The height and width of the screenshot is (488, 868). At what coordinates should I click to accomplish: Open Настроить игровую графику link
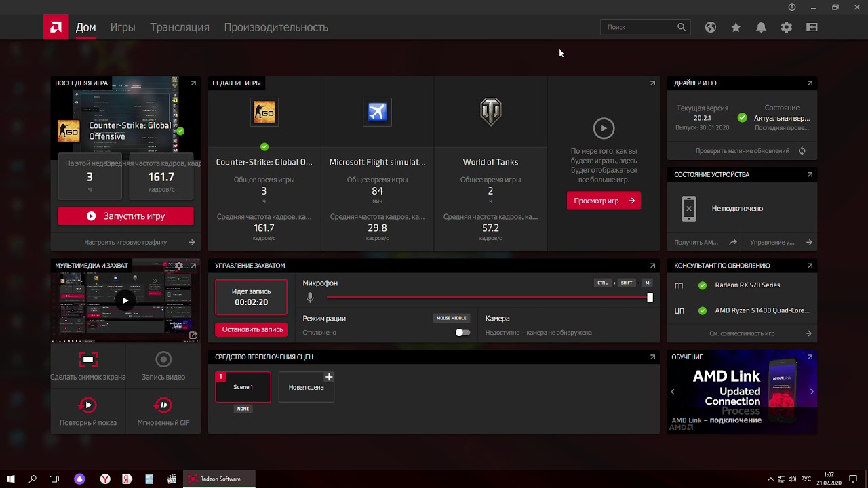[125, 242]
